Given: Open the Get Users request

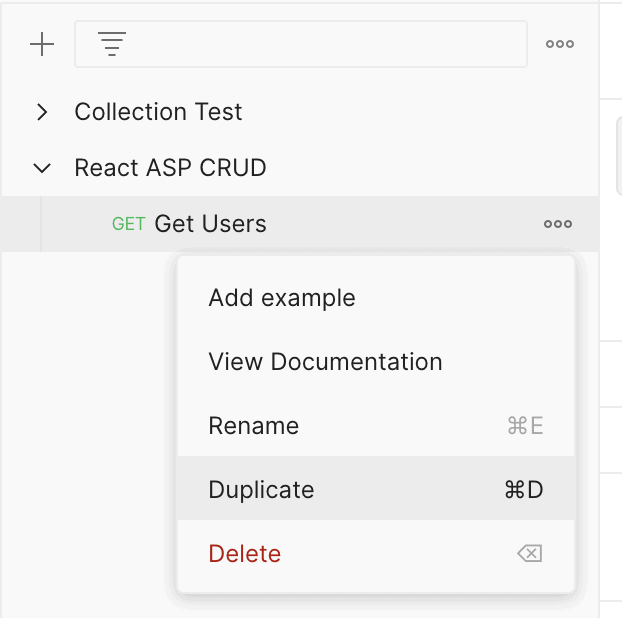Looking at the screenshot, I should (x=210, y=224).
